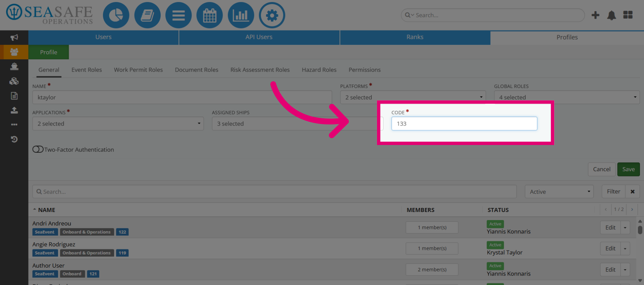The width and height of the screenshot is (644, 285).
Task: Edit the Angie Rodriguez profile
Action: 610,248
